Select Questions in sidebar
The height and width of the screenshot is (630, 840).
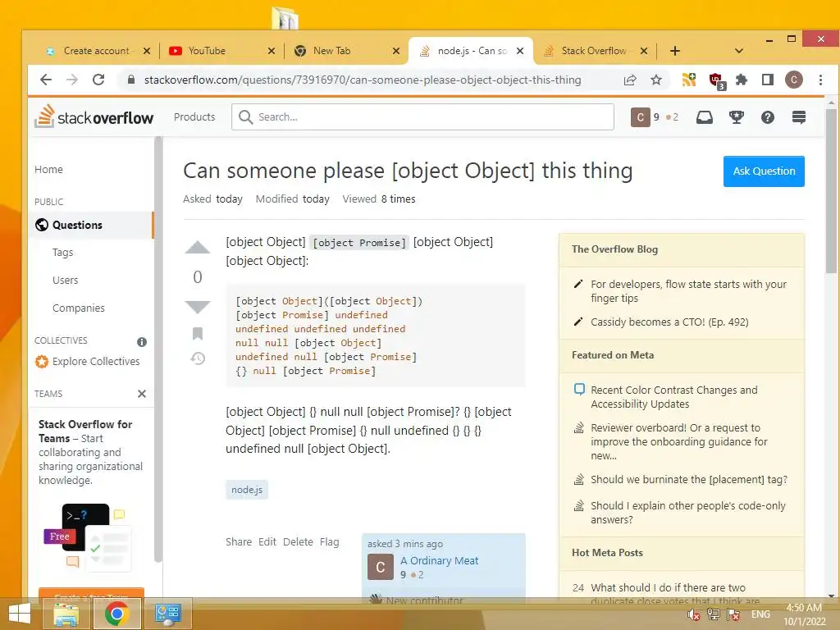click(91, 225)
